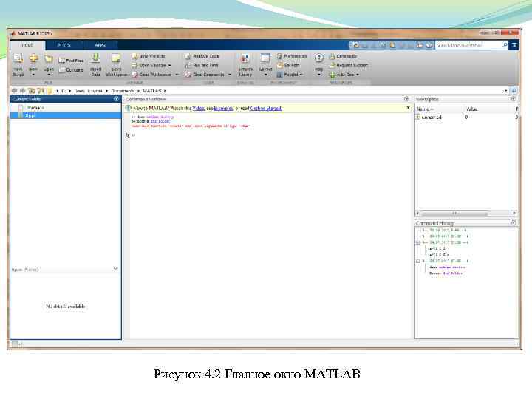
Task: Open Simulink Library
Action: [x=245, y=64]
